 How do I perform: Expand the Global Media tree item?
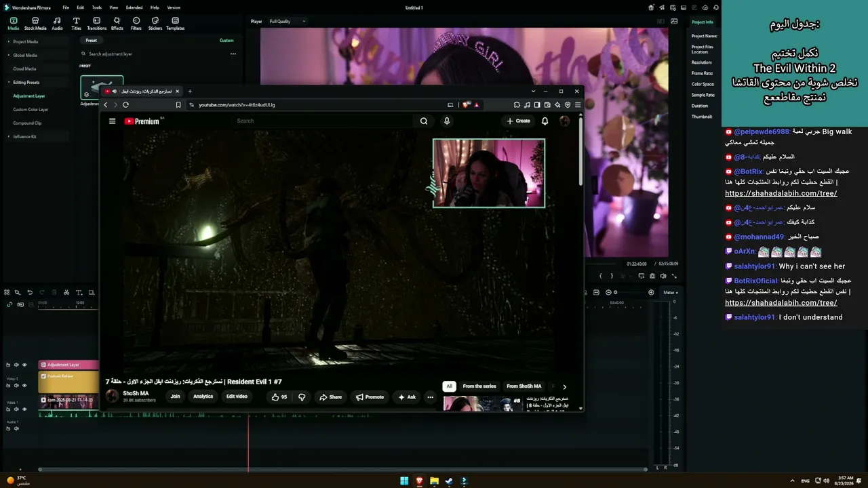click(x=9, y=55)
